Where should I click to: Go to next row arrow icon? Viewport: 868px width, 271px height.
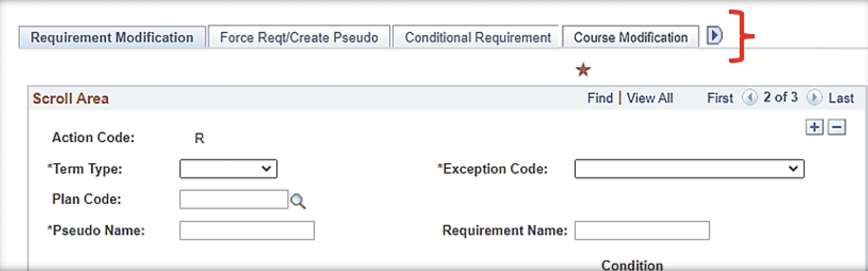pyautogui.click(x=814, y=98)
